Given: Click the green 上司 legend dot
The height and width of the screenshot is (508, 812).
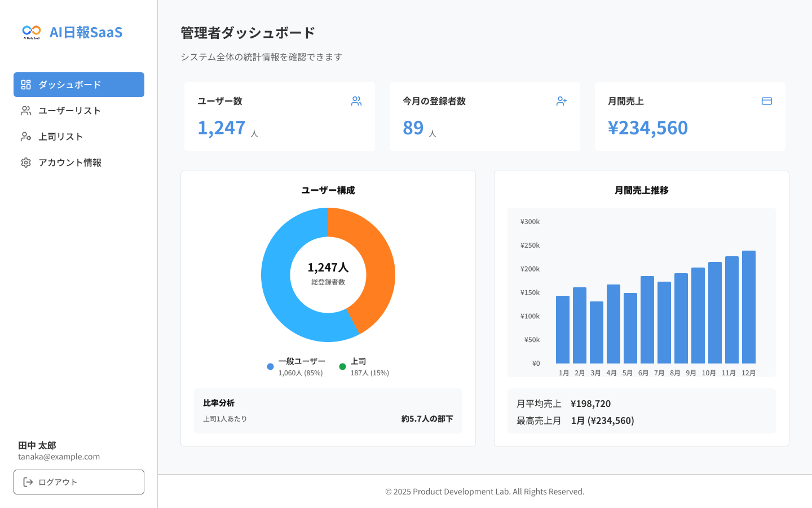Looking at the screenshot, I should [x=342, y=367].
